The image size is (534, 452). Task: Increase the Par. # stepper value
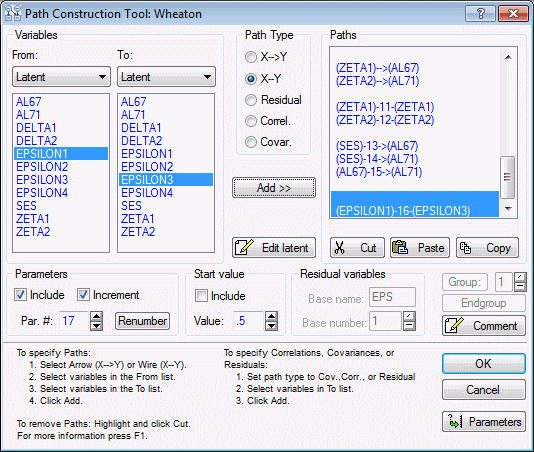tap(97, 316)
